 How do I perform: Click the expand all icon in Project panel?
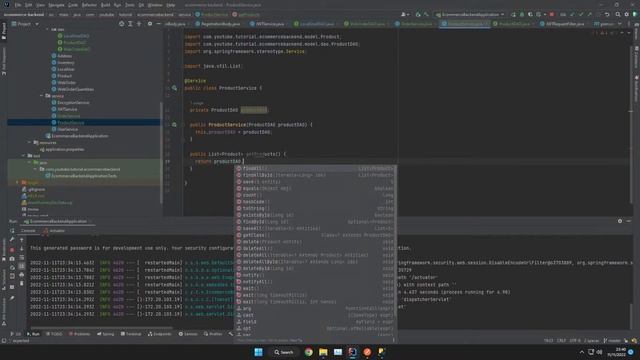[130, 24]
